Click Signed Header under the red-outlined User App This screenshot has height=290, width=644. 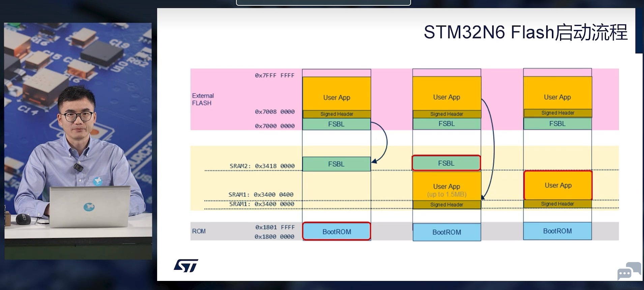click(558, 204)
